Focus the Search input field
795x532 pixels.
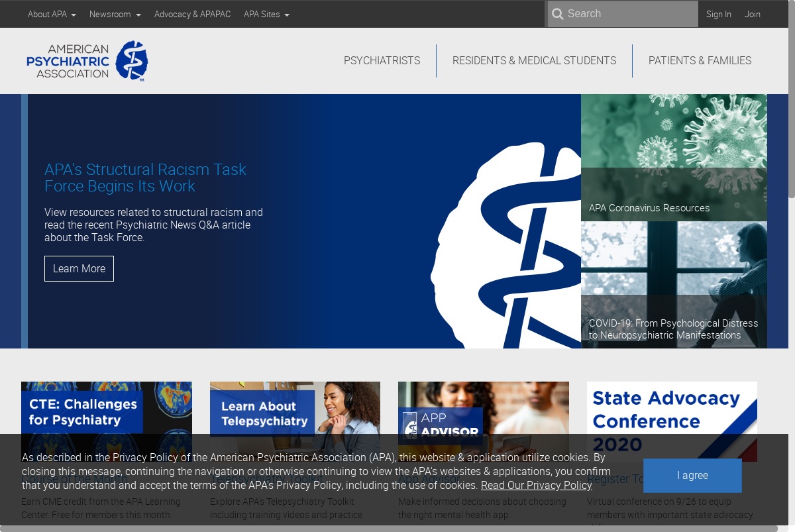(623, 14)
